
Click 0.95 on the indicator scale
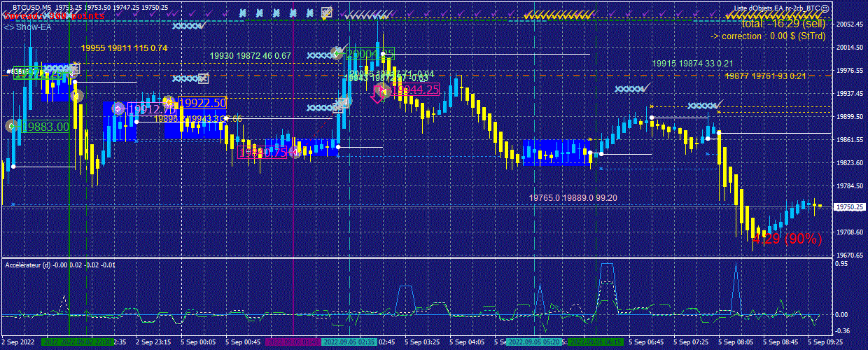[841, 265]
